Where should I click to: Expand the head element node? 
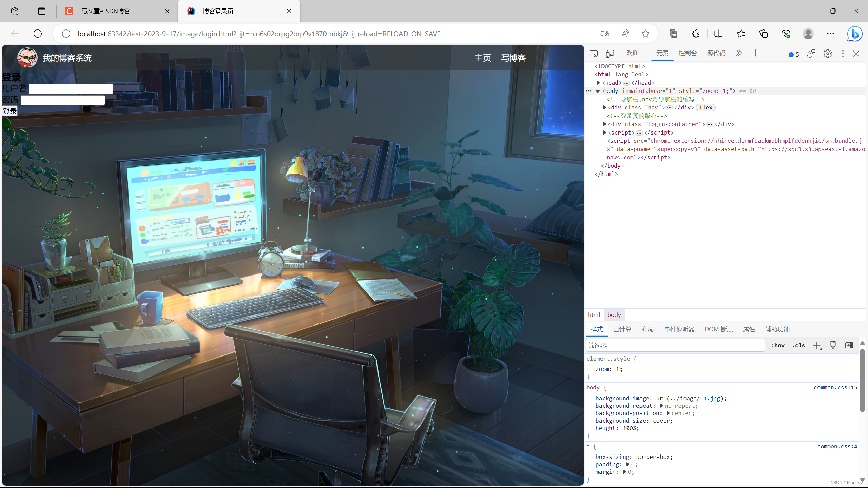[x=598, y=83]
